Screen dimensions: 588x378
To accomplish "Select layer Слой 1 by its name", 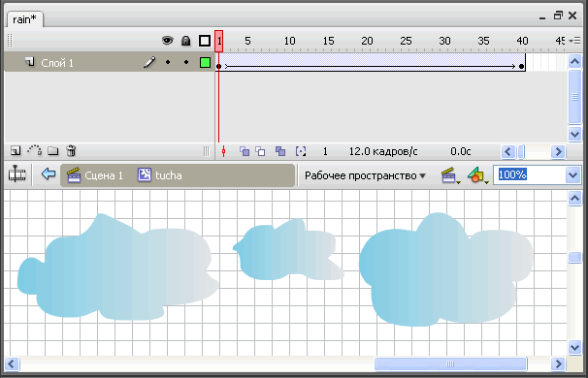I will [x=57, y=63].
